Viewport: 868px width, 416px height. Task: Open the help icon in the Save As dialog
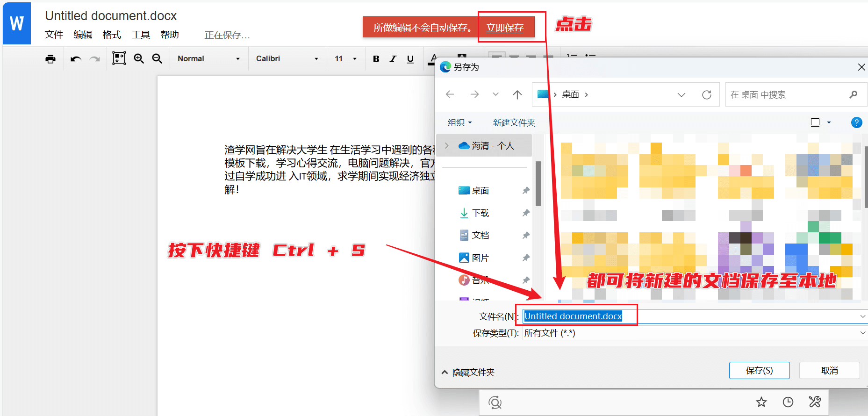click(856, 122)
